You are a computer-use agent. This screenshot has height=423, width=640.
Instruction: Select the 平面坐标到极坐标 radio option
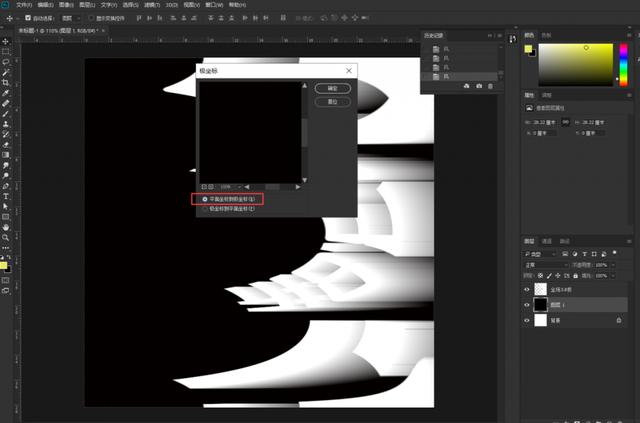(205, 199)
